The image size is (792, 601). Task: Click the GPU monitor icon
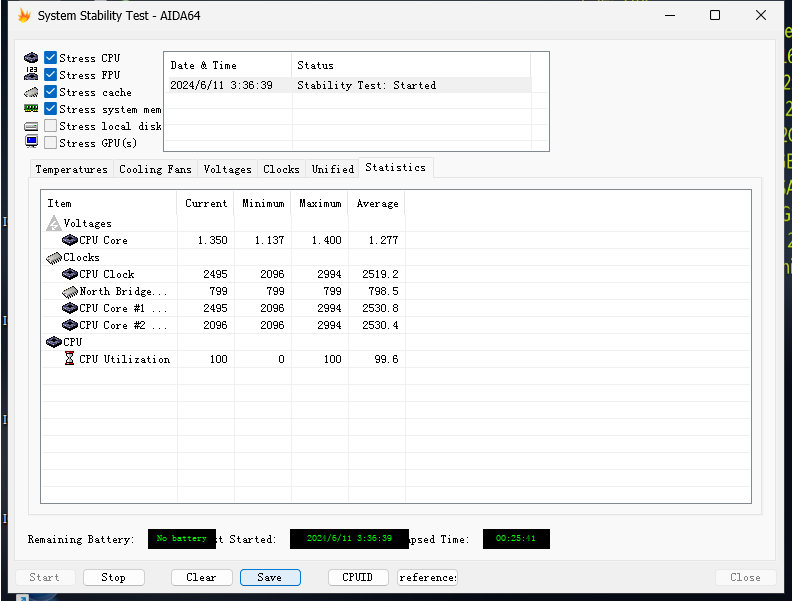pyautogui.click(x=31, y=142)
